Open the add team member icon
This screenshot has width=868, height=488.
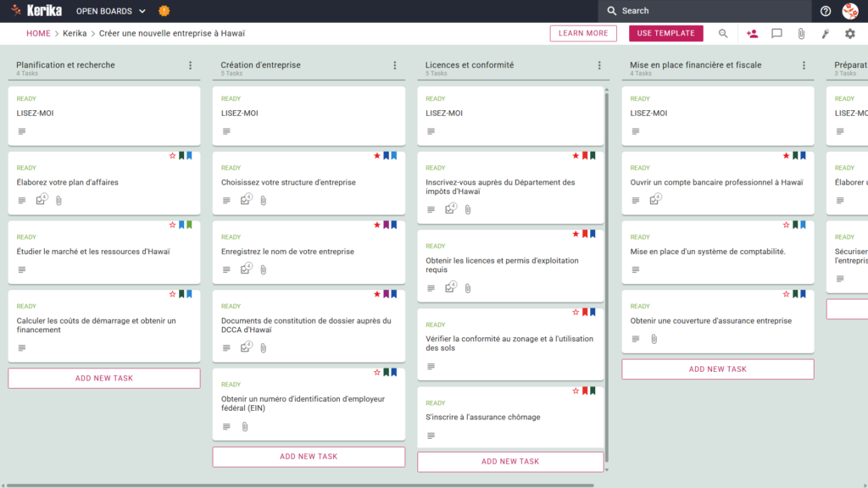[x=752, y=33]
